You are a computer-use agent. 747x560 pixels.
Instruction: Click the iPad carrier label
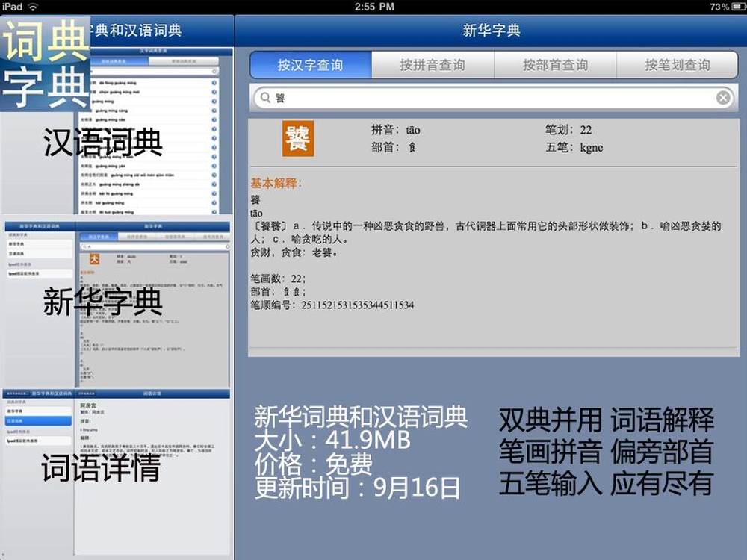click(x=13, y=7)
